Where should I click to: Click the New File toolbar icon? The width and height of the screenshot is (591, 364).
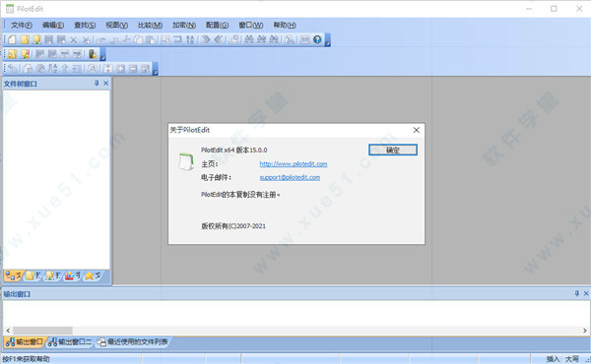[12, 39]
